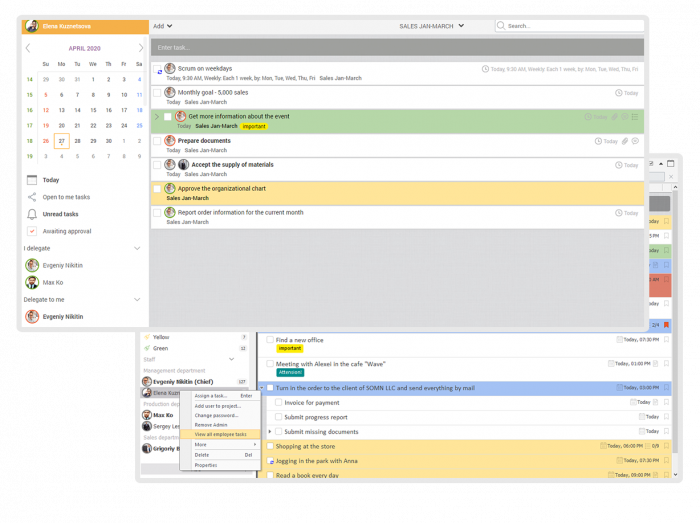The width and height of the screenshot is (700, 523).
Task: Click the yellow important tag on event task
Action: 254,126
